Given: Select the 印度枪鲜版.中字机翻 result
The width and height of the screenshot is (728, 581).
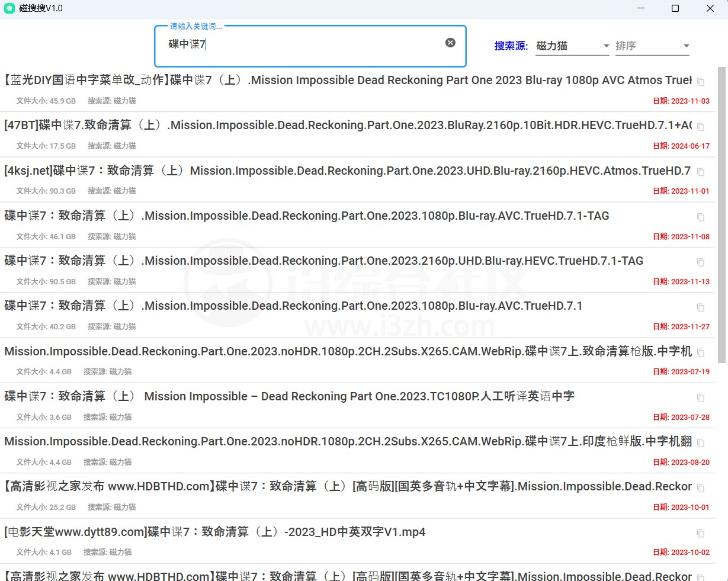Looking at the screenshot, I should tap(348, 441).
